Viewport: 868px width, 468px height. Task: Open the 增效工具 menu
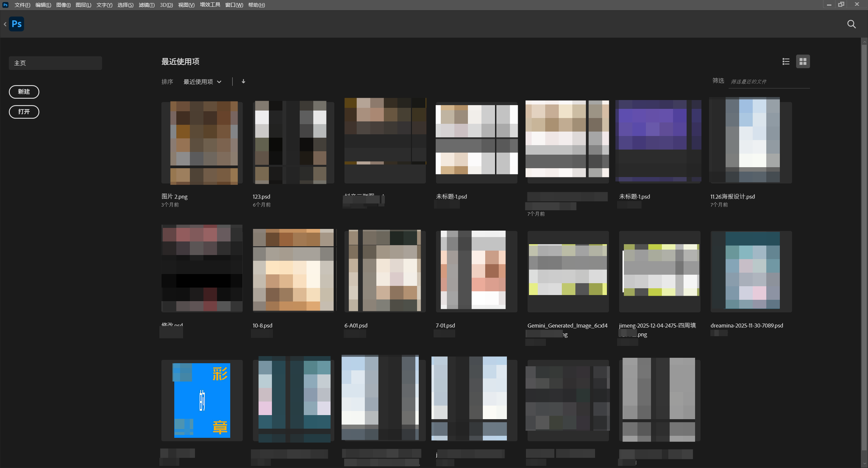pos(210,5)
